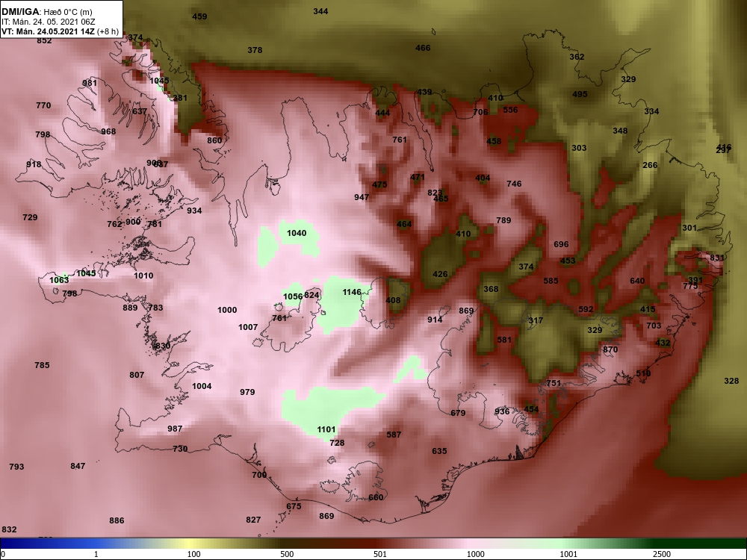Click the map value 785
This screenshot has width=747, height=560.
click(42, 365)
